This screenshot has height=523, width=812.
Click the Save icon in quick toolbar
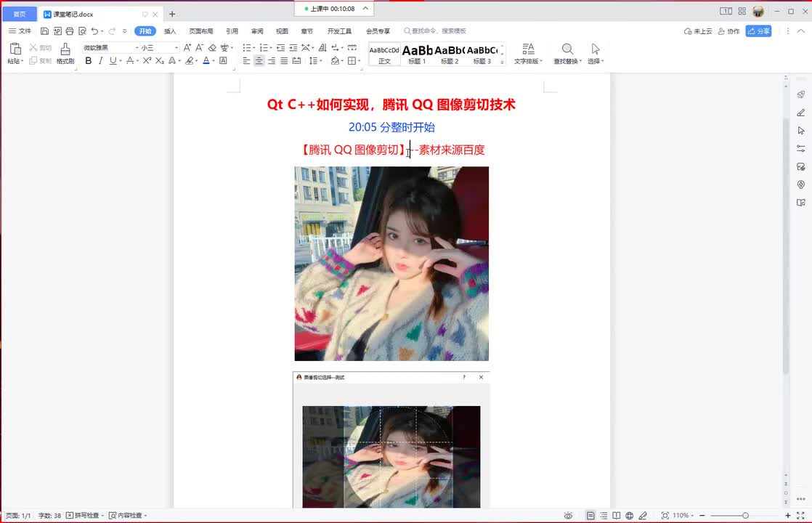44,31
